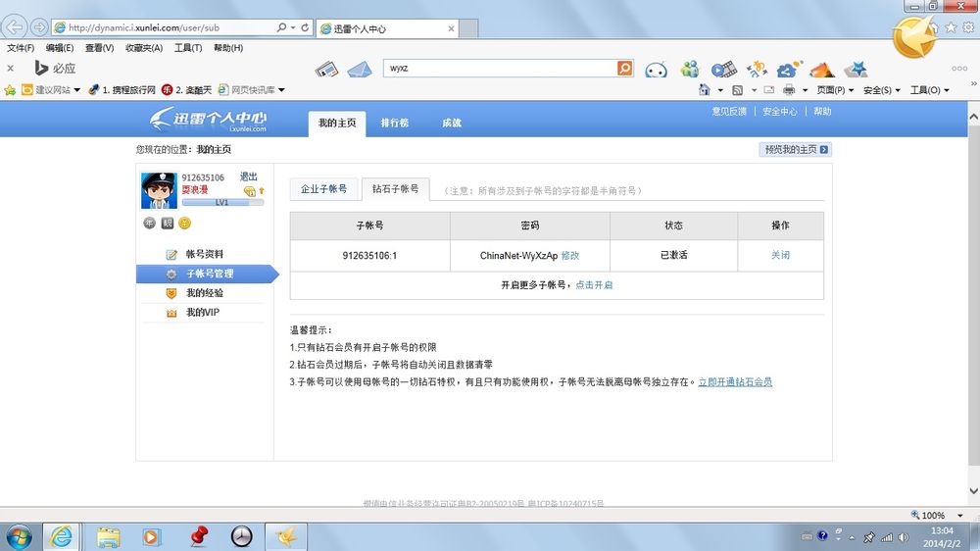Switch to the 我的主页 tab
The image size is (980, 551).
pyautogui.click(x=337, y=124)
